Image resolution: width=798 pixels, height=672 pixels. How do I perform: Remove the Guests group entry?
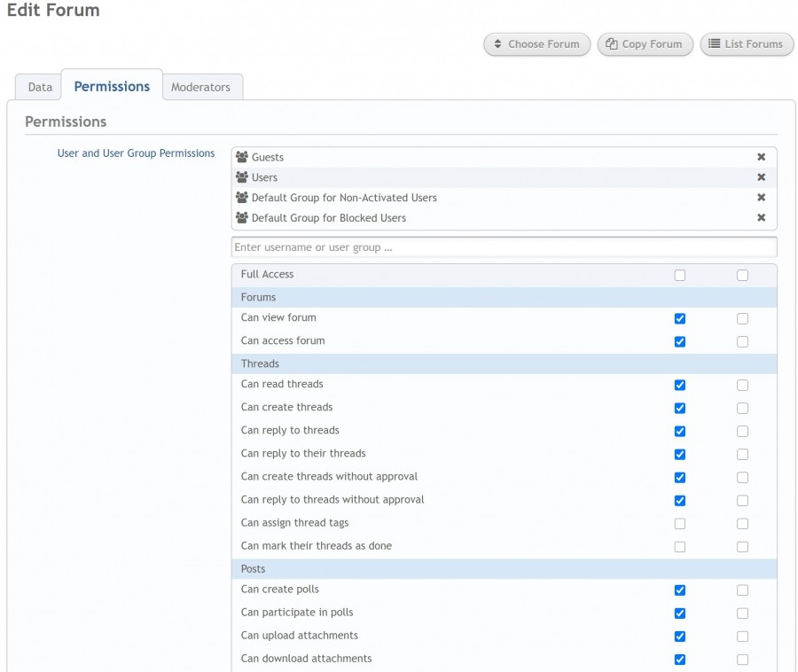point(761,157)
